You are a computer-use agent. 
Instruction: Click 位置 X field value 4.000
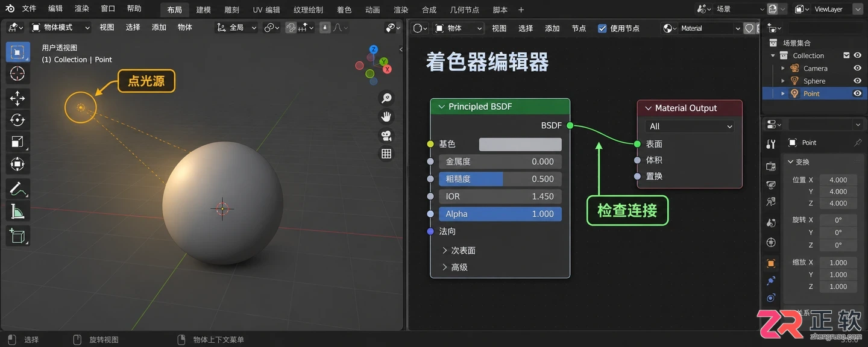tap(838, 180)
